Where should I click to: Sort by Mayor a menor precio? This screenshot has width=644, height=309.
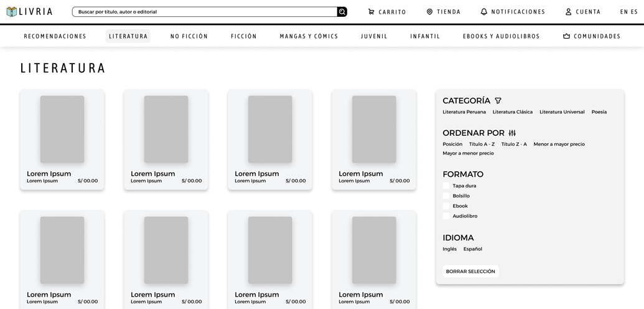coord(468,153)
